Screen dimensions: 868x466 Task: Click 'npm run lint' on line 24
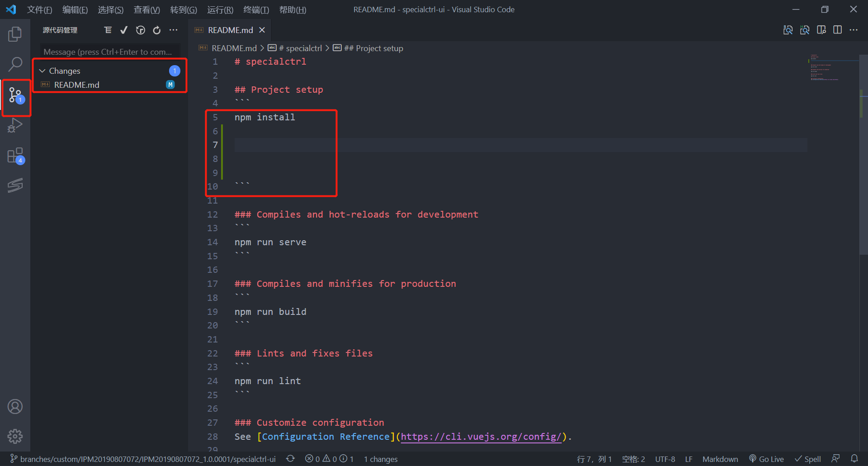coord(268,381)
